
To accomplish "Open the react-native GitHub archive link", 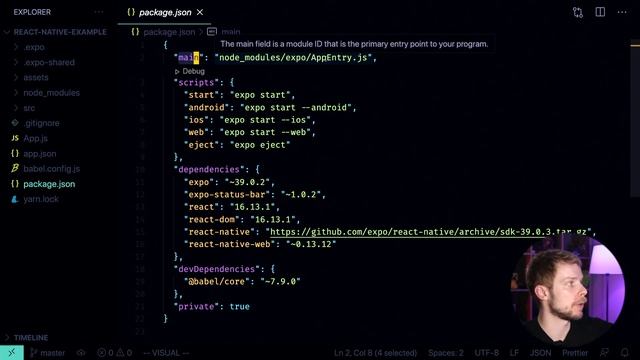I will coord(428,232).
